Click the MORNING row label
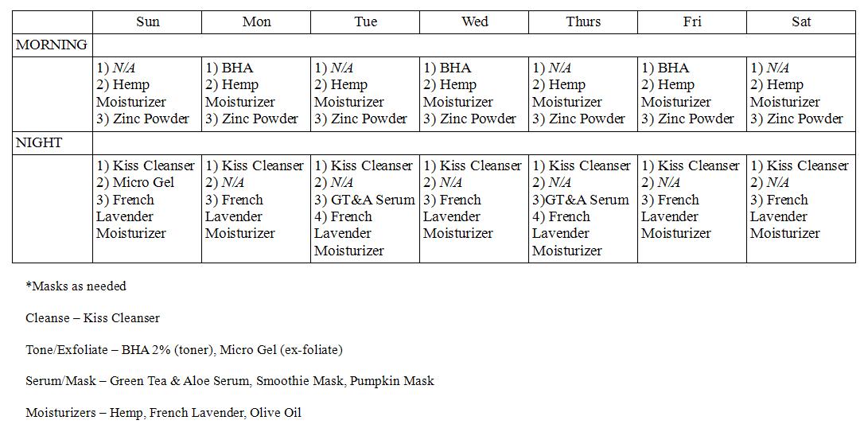 [52, 45]
